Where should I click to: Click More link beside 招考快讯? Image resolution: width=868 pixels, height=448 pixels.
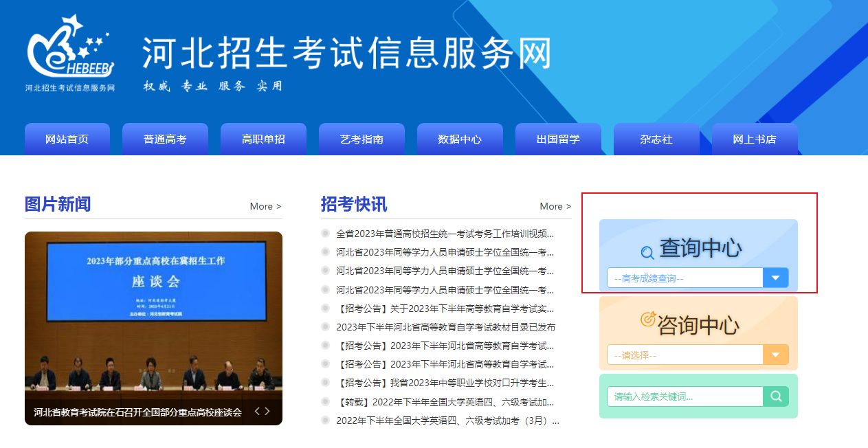pos(555,206)
